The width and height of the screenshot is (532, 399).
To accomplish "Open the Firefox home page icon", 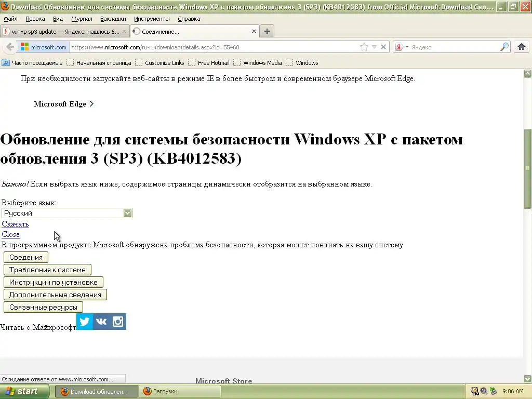I will click(x=522, y=47).
